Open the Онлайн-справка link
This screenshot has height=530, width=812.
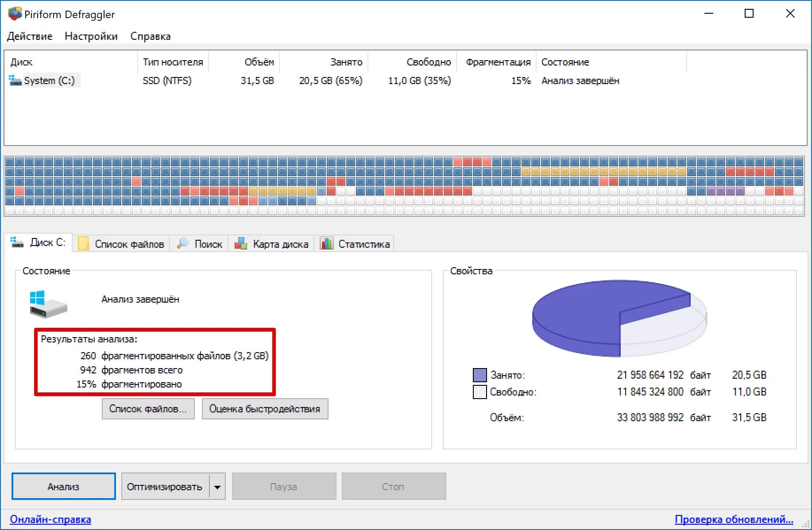(x=50, y=519)
